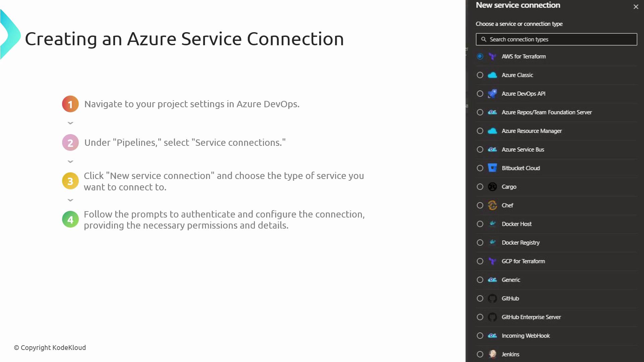Click the Azure Classic cloud icon
The image size is (644, 362).
[x=492, y=75]
